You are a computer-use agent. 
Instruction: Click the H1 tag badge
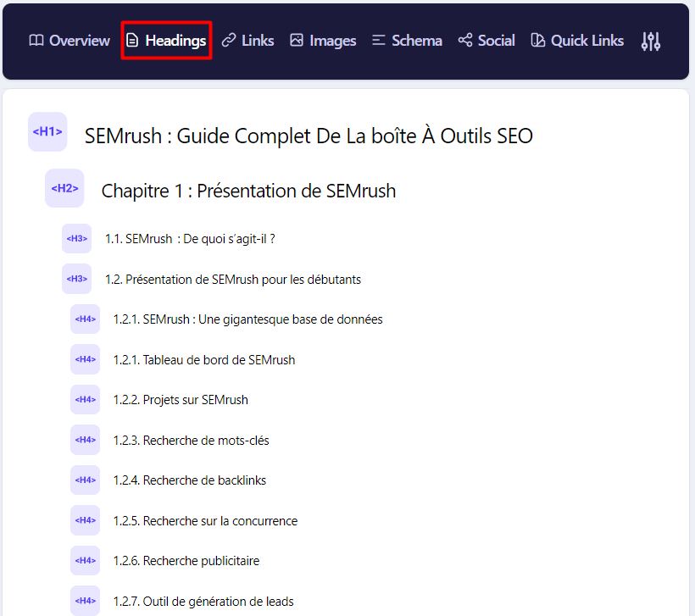tap(47, 131)
